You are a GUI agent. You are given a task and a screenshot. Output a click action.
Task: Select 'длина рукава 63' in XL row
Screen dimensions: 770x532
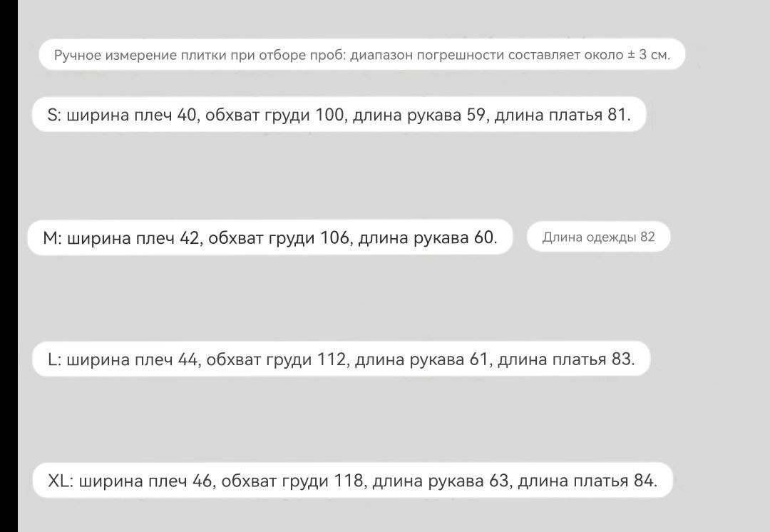point(441,481)
